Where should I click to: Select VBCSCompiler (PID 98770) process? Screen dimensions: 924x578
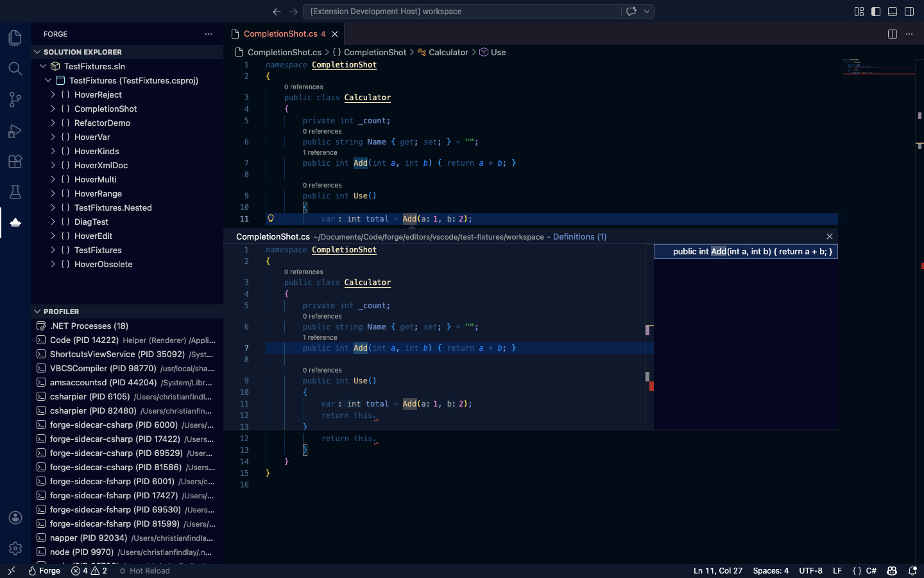tap(127, 368)
